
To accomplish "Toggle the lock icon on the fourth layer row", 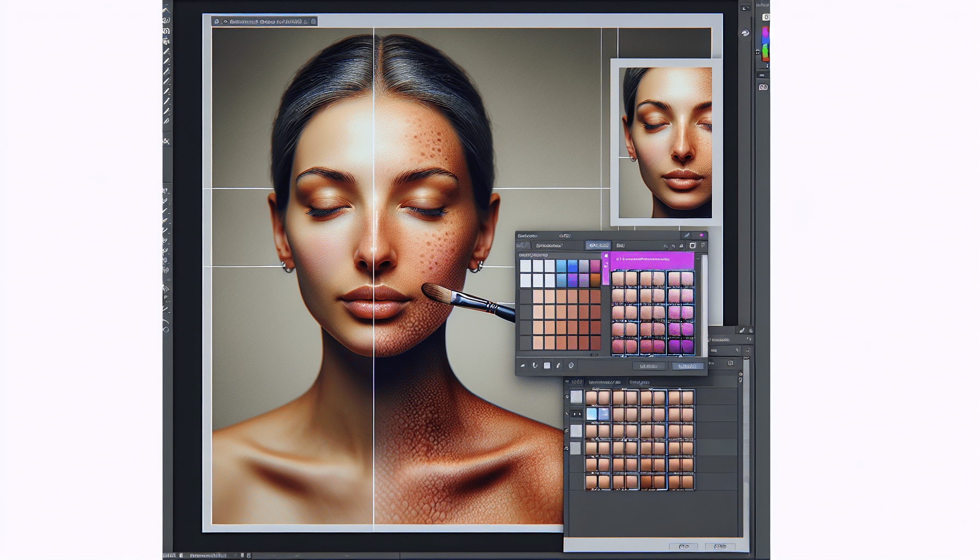I will (x=567, y=448).
